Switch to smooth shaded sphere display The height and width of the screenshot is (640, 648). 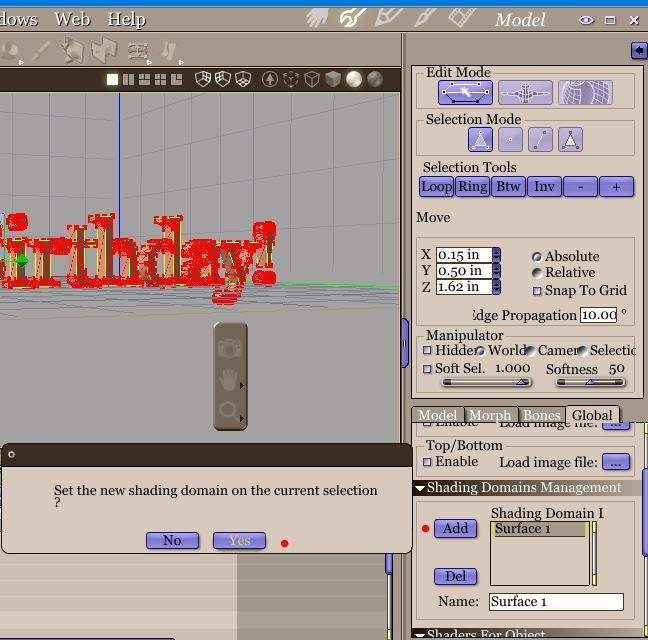354,79
